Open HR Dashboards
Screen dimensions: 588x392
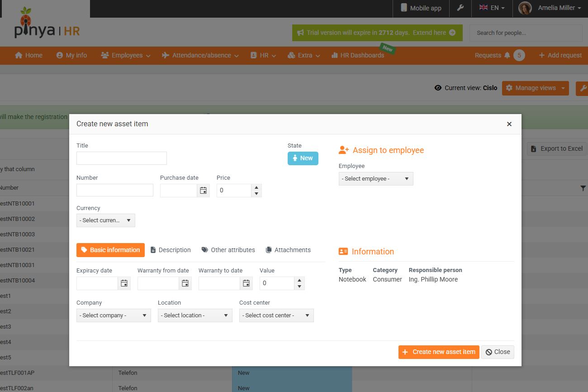pyautogui.click(x=358, y=55)
